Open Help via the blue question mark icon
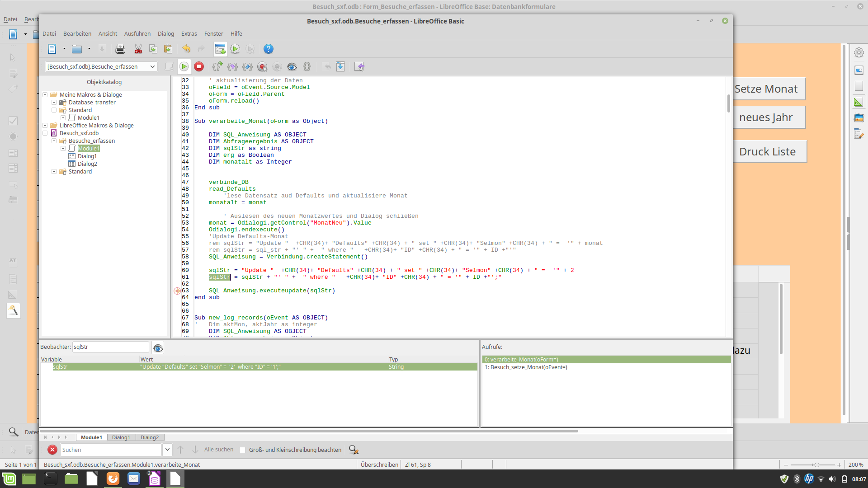 click(269, 49)
